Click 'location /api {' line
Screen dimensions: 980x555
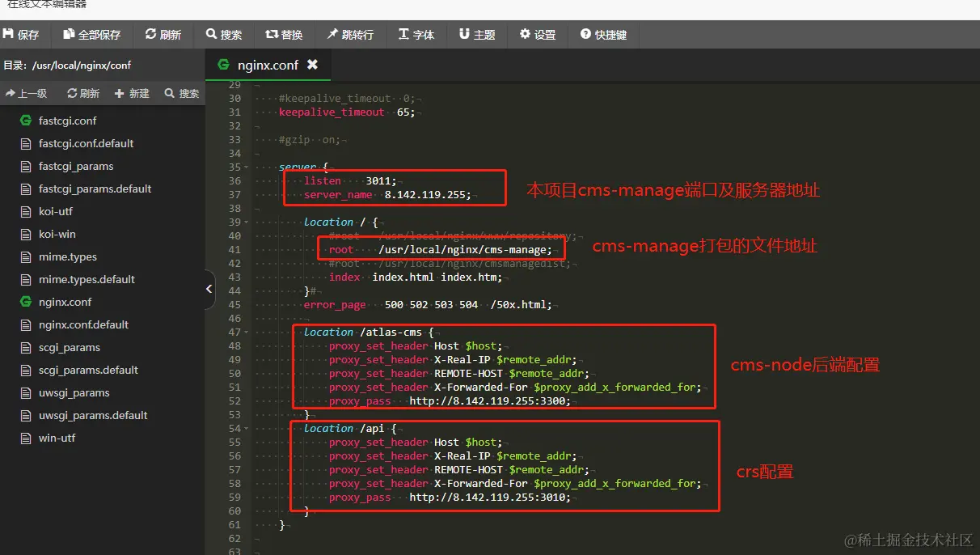[350, 428]
